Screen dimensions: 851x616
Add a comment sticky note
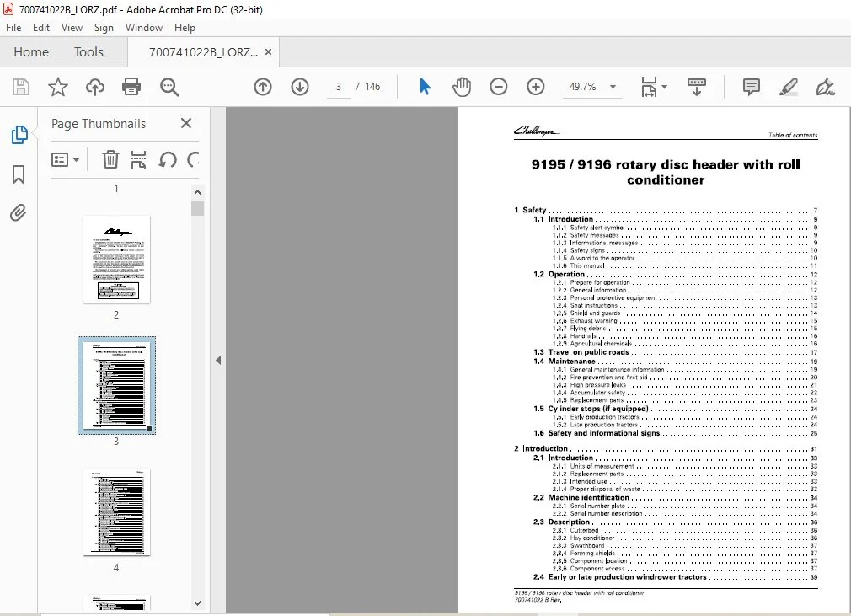pyautogui.click(x=751, y=87)
